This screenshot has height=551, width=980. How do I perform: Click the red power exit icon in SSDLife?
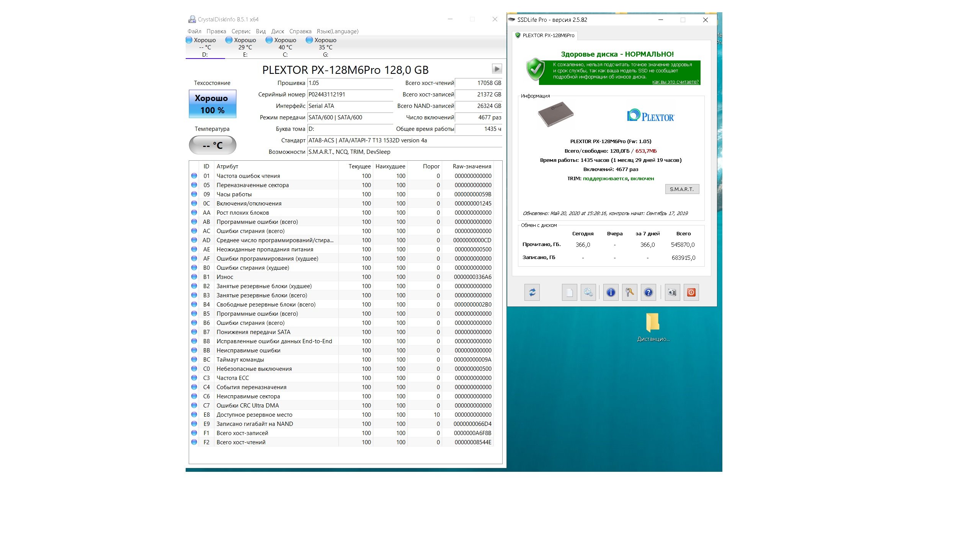click(x=691, y=293)
